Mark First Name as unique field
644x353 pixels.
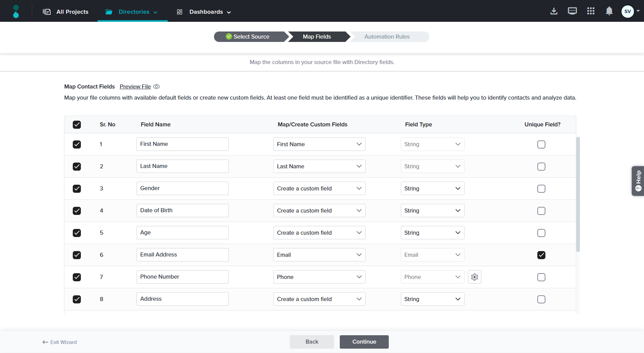click(x=541, y=144)
